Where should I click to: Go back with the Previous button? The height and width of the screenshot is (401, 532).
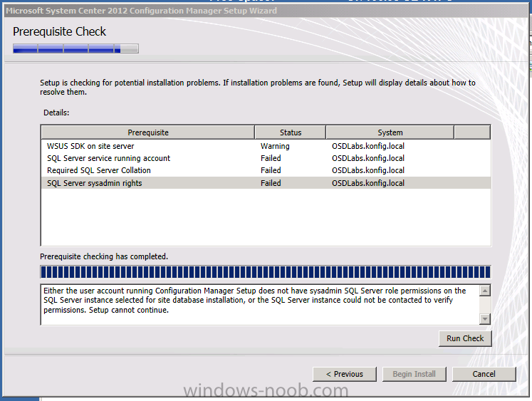tap(345, 374)
